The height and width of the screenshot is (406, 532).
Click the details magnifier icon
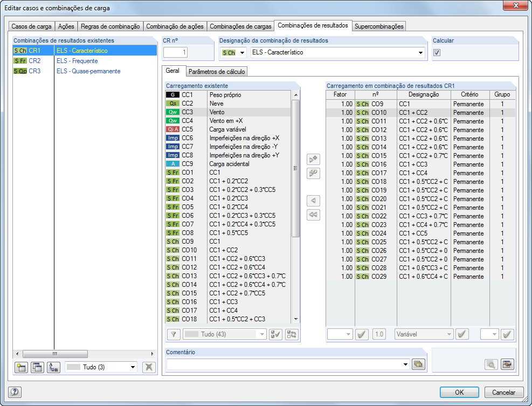pos(491,364)
